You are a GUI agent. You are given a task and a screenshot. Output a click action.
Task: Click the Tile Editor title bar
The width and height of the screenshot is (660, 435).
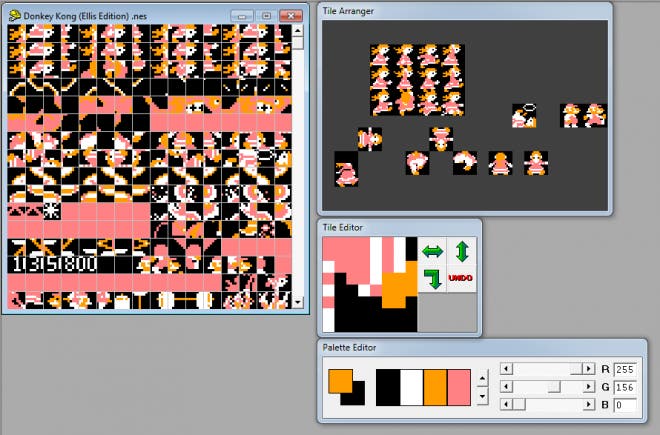pyautogui.click(x=399, y=227)
